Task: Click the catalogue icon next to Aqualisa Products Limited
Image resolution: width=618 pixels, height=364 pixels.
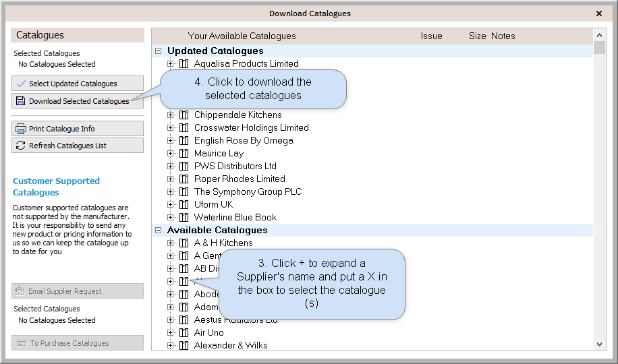Action: point(184,64)
